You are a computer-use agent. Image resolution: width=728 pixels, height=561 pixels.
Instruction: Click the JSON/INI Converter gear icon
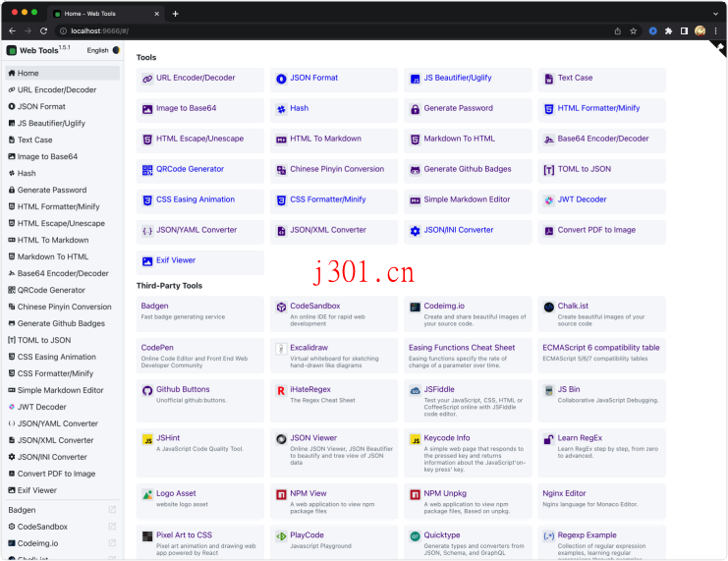(x=415, y=231)
